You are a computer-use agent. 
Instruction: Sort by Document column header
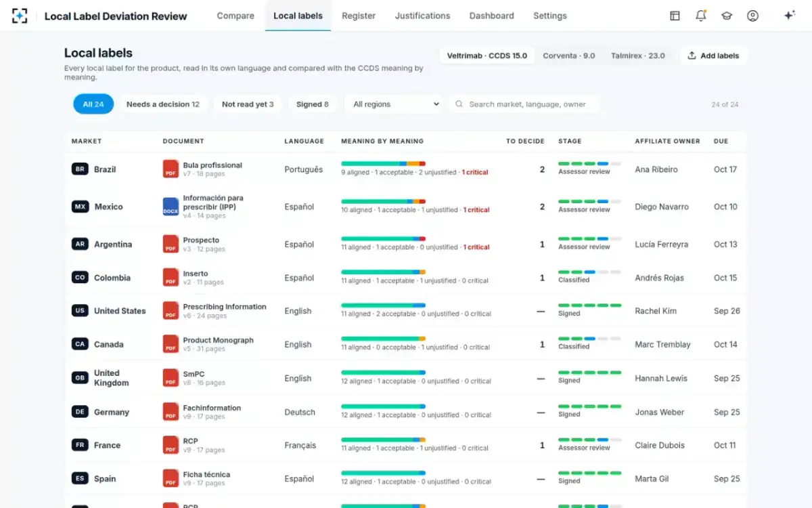click(183, 141)
